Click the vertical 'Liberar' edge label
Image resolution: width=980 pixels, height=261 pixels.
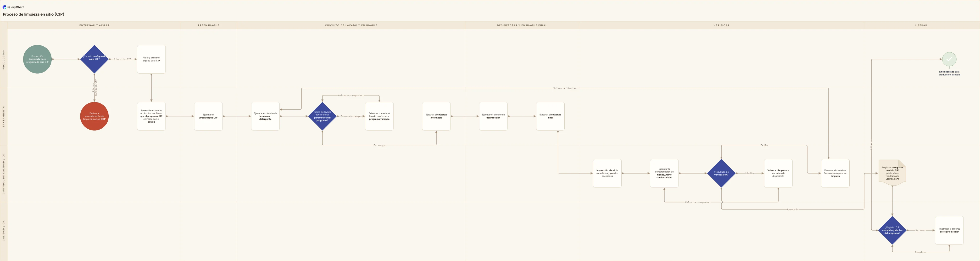pyautogui.click(x=872, y=145)
